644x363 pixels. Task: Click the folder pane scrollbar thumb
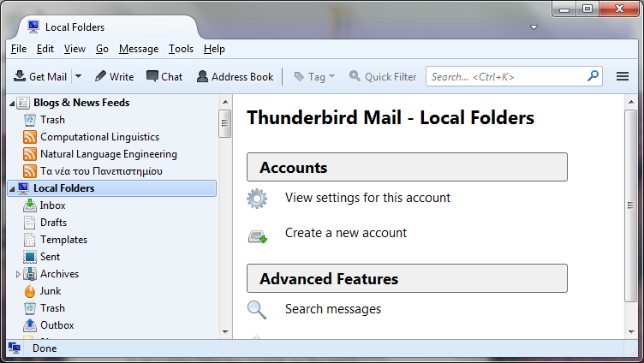coord(224,123)
